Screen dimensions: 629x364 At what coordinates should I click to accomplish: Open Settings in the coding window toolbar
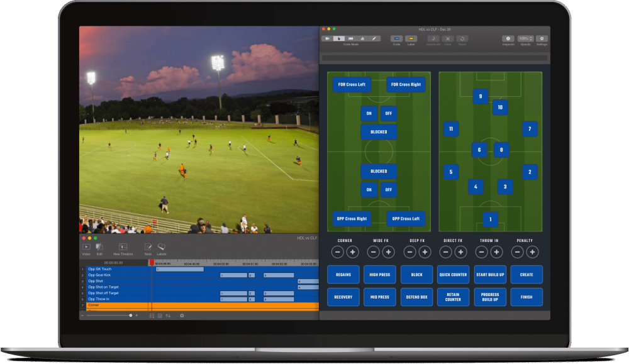pos(542,38)
